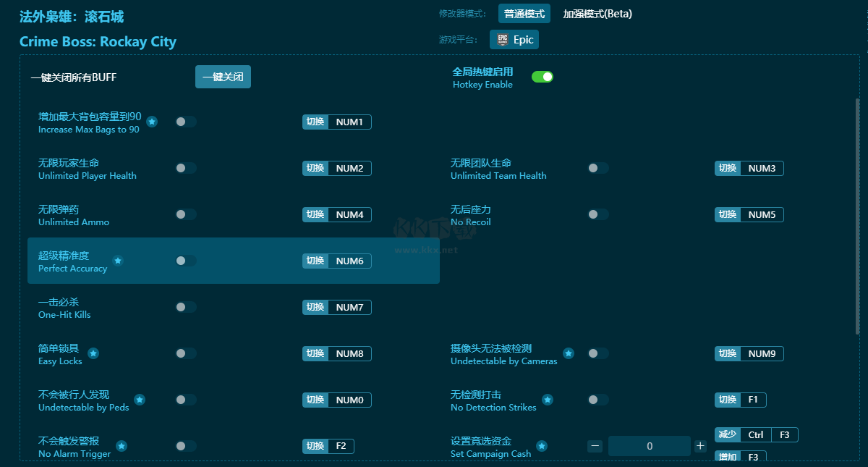This screenshot has width=868, height=467.
Task: Click NUM2 hotkey for Unlimited Player Health
Action: 337,168
